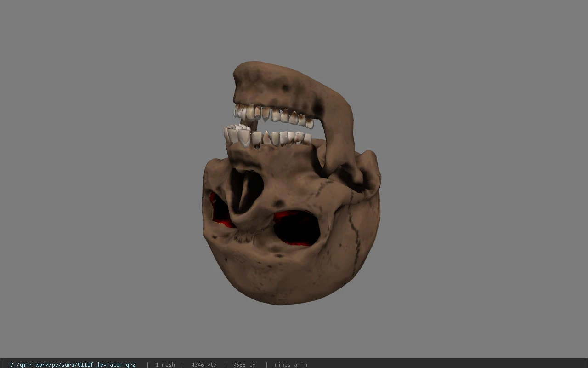Click the file path 0110f_leviatan.gr2 in status bar
Viewport: 588px width, 368px height.
[73, 365]
